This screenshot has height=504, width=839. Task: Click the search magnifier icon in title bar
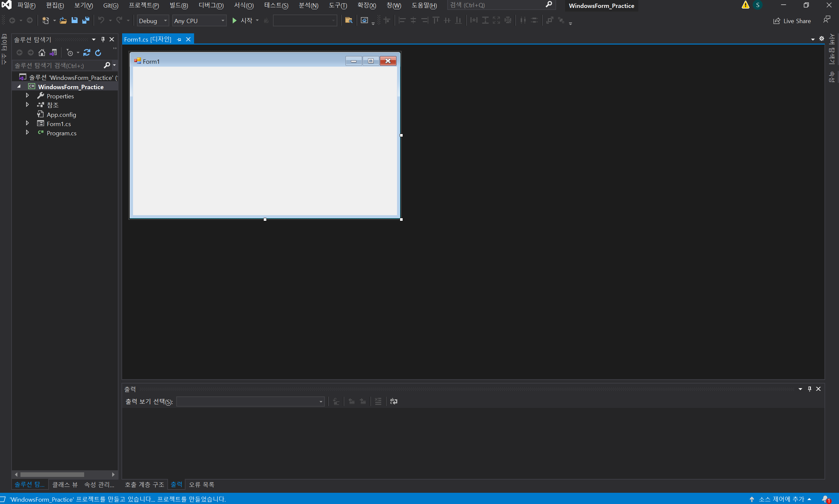pyautogui.click(x=549, y=5)
